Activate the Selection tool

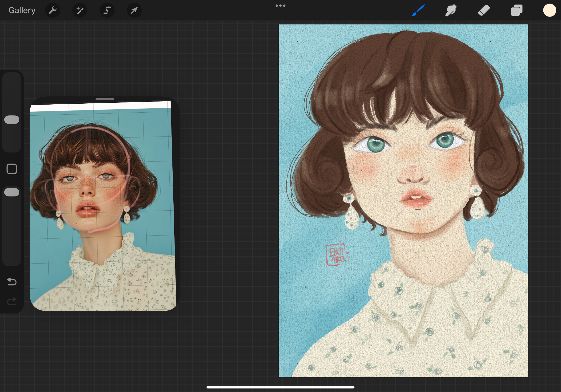pos(107,10)
